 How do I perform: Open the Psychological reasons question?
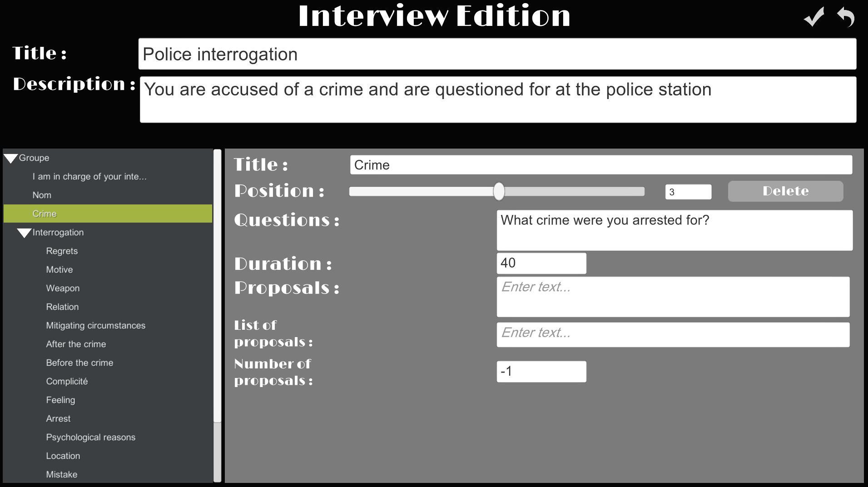pyautogui.click(x=90, y=437)
